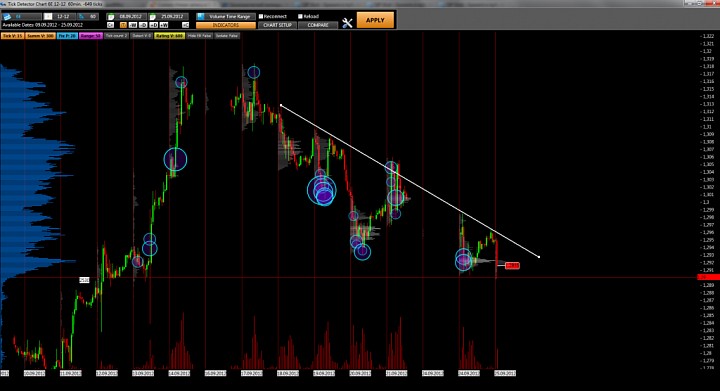Click the +W week forward button

(x=164, y=25)
